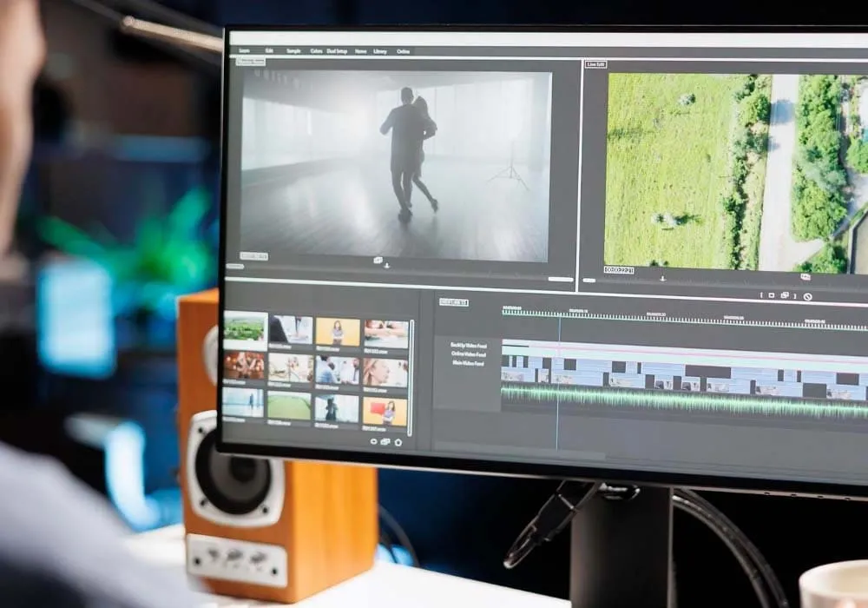Image resolution: width=868 pixels, height=608 pixels.
Task: Select the Backup Video Feed track label
Action: coord(468,345)
